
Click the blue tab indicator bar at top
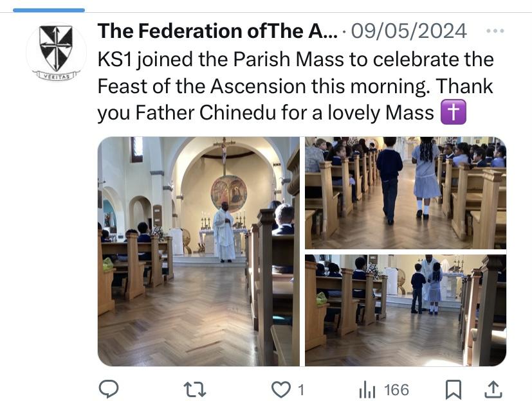click(x=48, y=10)
